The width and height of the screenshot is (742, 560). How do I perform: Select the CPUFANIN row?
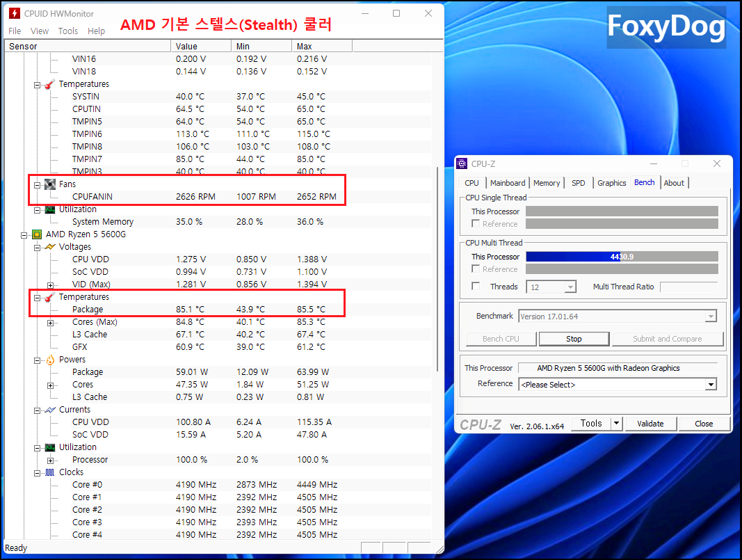[218, 196]
